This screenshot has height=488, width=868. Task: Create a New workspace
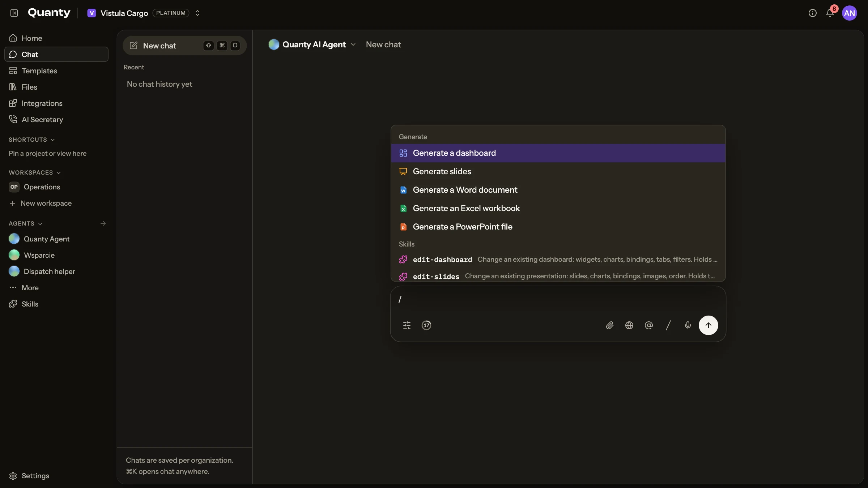click(x=56, y=203)
